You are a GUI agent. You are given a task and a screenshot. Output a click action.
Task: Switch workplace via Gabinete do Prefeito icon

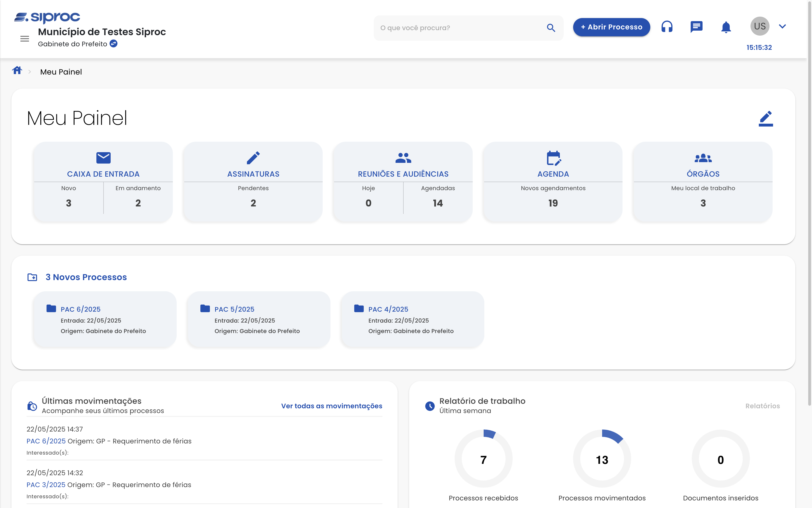click(x=114, y=44)
